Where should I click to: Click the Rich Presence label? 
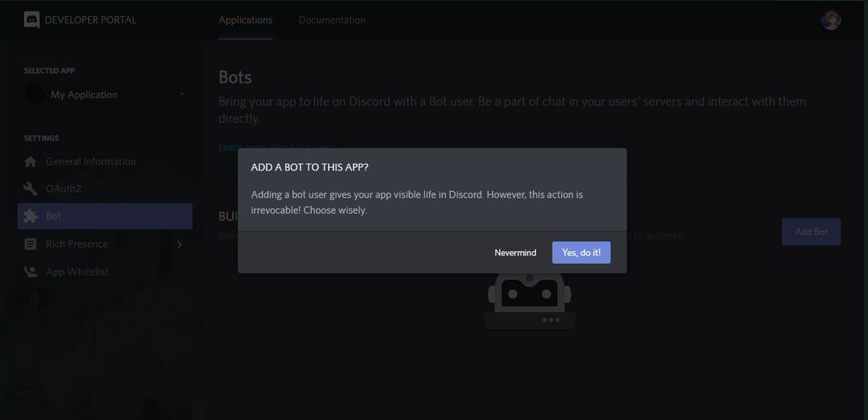pos(77,244)
